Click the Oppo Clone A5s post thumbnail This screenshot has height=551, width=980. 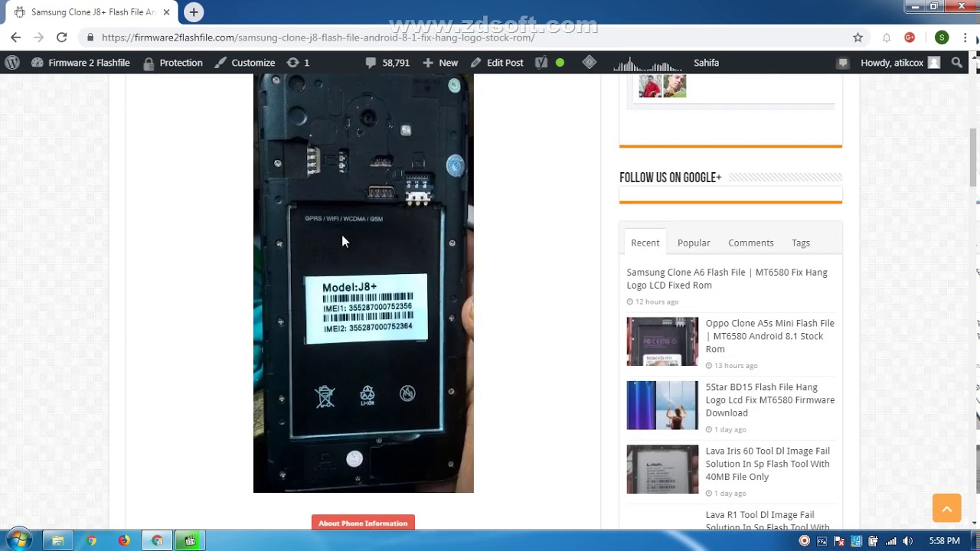(x=662, y=341)
